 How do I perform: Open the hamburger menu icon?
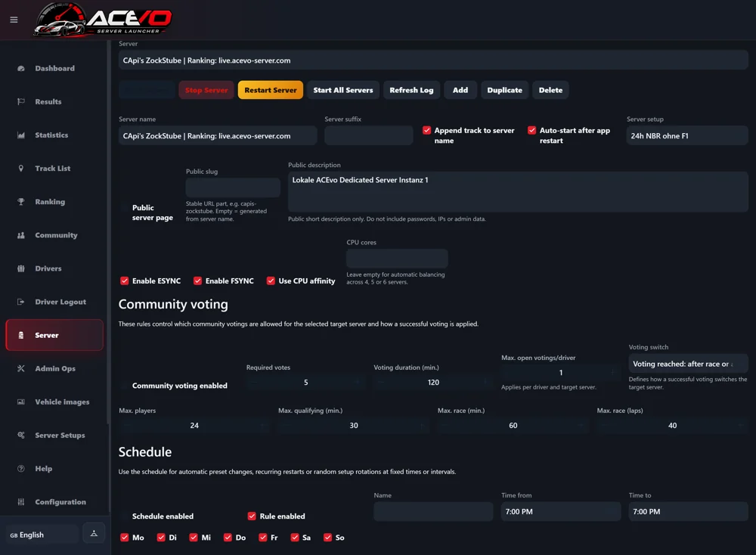pyautogui.click(x=14, y=20)
